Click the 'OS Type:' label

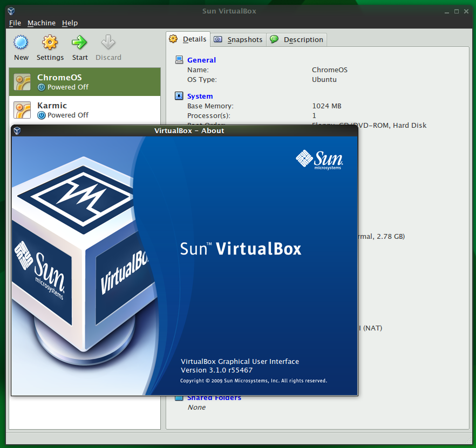pos(202,79)
